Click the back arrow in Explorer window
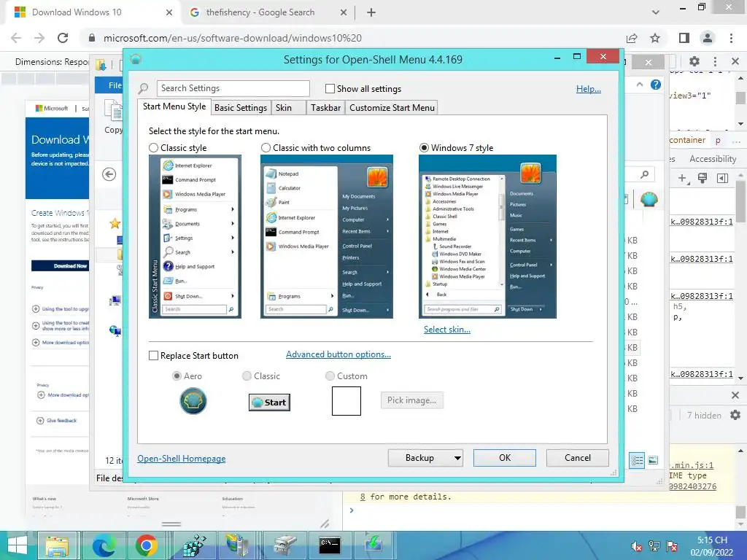The height and width of the screenshot is (560, 747). (109, 174)
